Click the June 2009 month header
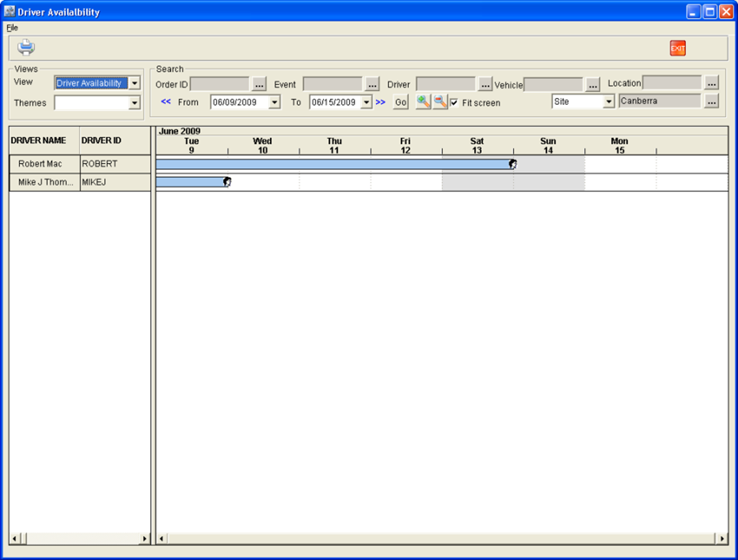The width and height of the screenshot is (738, 560). (180, 131)
